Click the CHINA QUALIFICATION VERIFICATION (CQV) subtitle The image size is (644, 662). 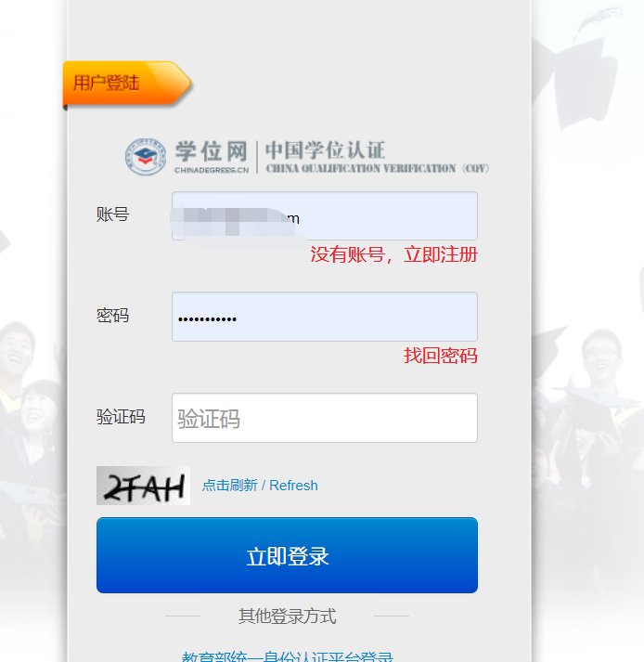[x=378, y=168]
